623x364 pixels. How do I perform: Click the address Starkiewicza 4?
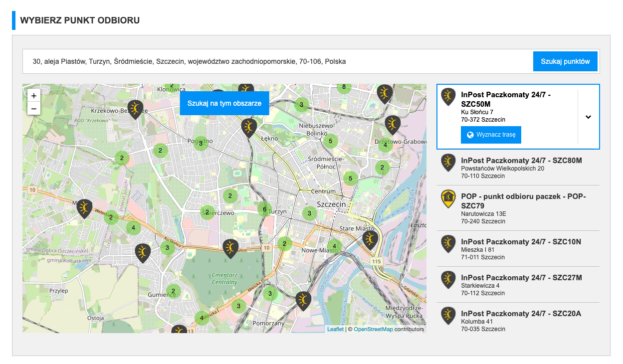click(x=480, y=286)
